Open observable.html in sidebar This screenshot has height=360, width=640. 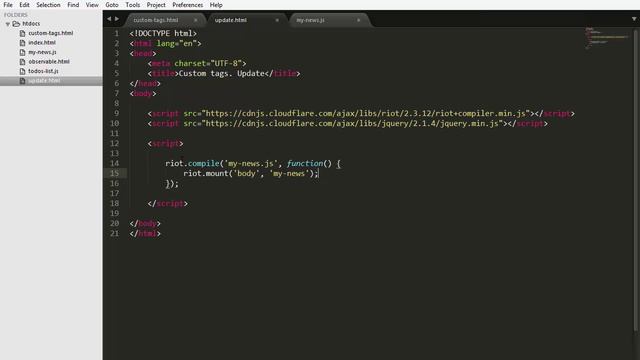pyautogui.click(x=49, y=62)
